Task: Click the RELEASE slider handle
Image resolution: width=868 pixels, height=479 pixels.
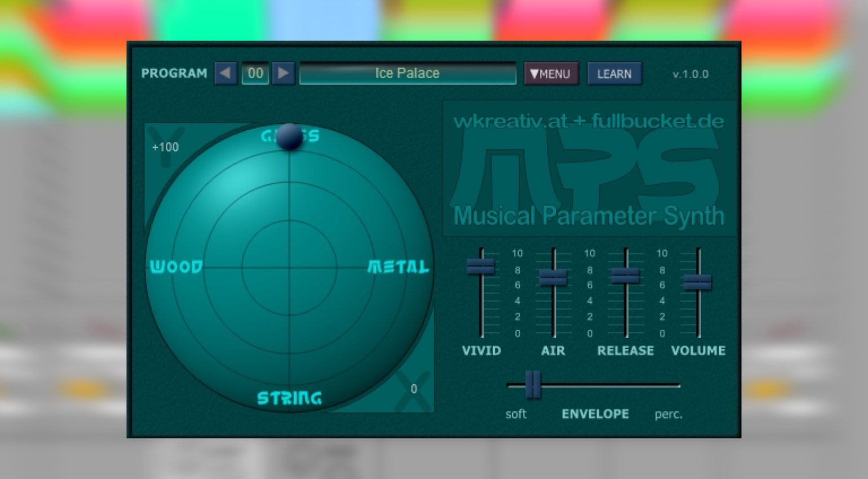Action: click(625, 275)
